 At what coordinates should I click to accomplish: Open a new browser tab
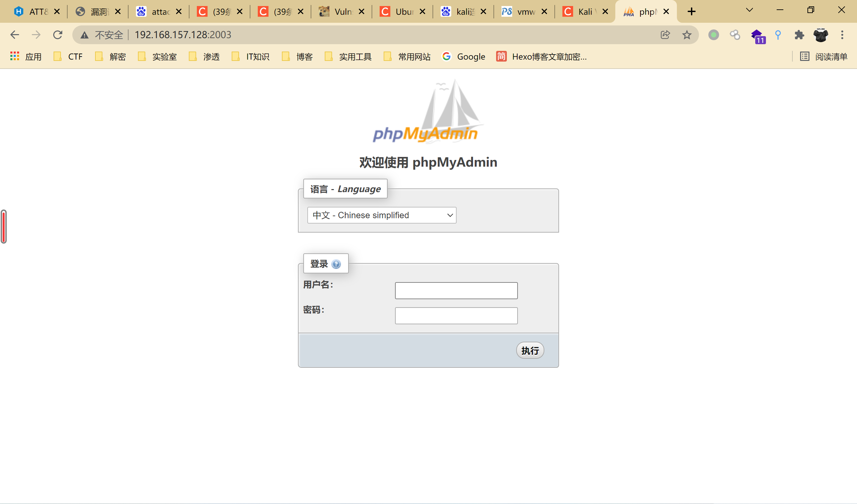click(x=691, y=12)
